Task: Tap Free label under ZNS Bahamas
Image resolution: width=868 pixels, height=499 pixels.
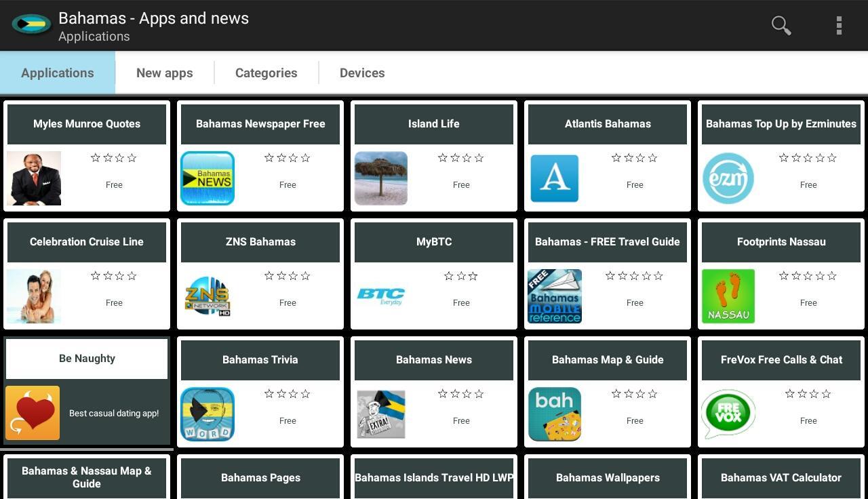Action: [288, 302]
